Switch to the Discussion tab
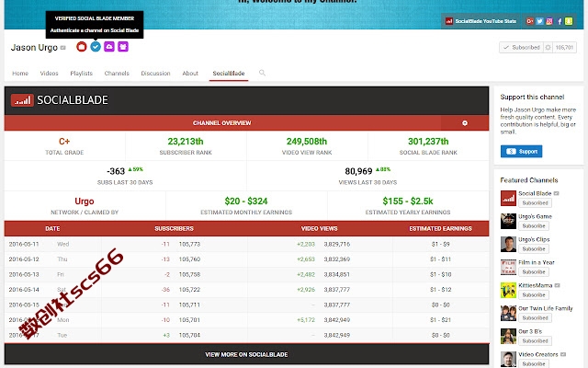The width and height of the screenshot is (588, 368). [155, 74]
